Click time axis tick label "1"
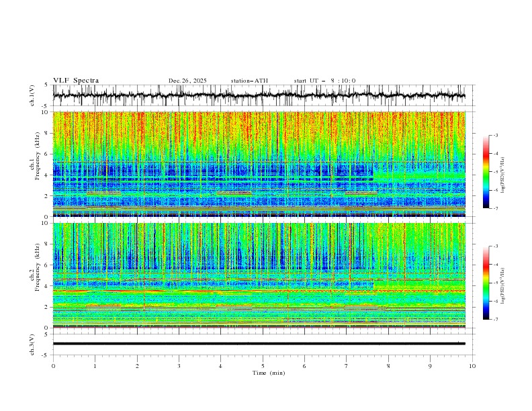Screen dimensions: 532x411 (95, 366)
